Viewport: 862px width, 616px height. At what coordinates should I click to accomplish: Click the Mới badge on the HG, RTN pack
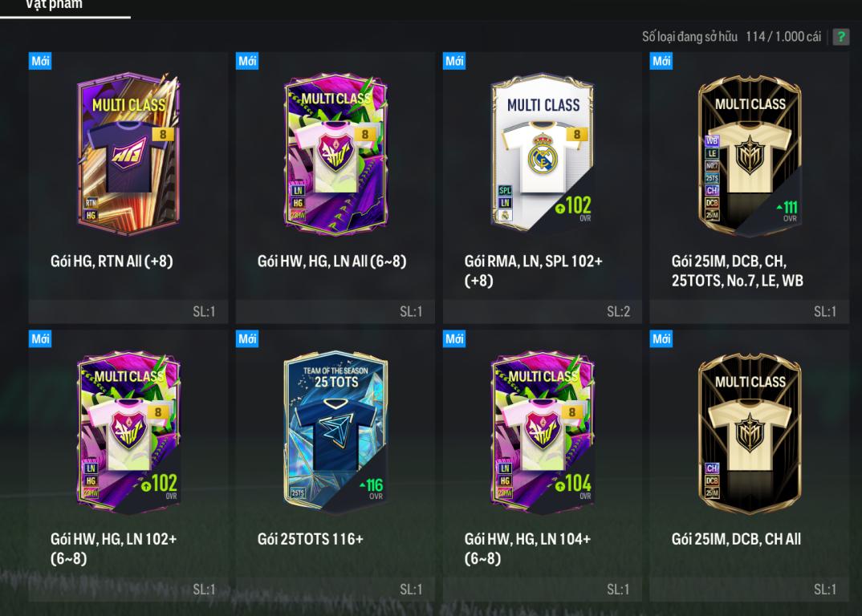click(x=40, y=61)
